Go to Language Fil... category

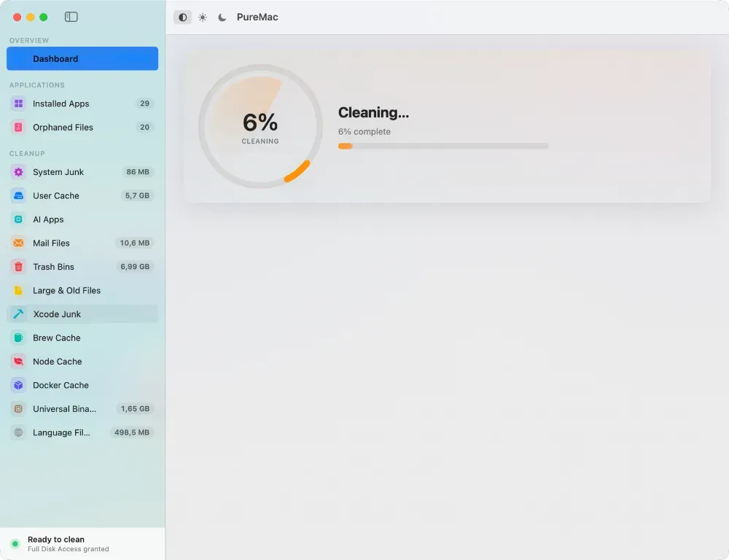point(82,432)
